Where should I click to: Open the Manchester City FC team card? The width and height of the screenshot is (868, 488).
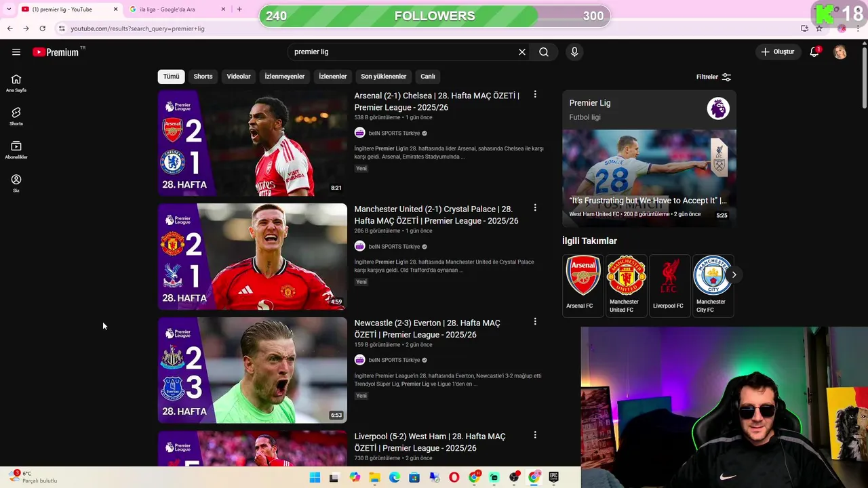click(x=712, y=285)
